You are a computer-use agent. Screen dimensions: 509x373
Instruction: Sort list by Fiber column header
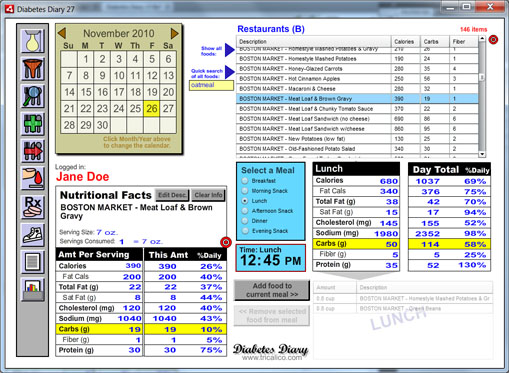pos(464,42)
